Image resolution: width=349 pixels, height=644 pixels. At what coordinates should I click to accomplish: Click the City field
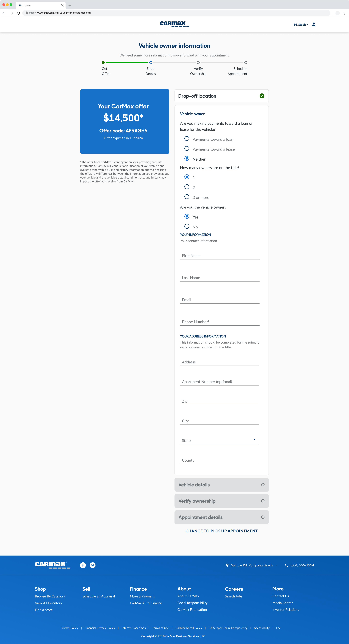pos(219,421)
